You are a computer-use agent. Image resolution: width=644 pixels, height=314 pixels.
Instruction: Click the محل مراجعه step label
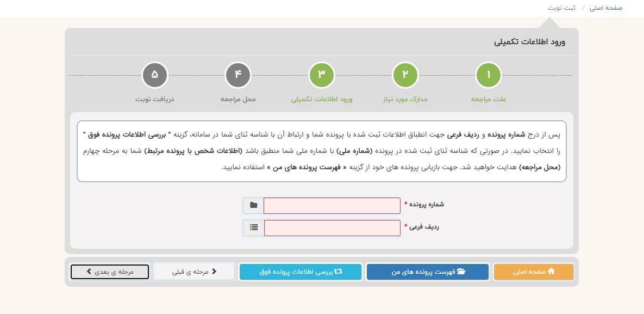pyautogui.click(x=238, y=100)
